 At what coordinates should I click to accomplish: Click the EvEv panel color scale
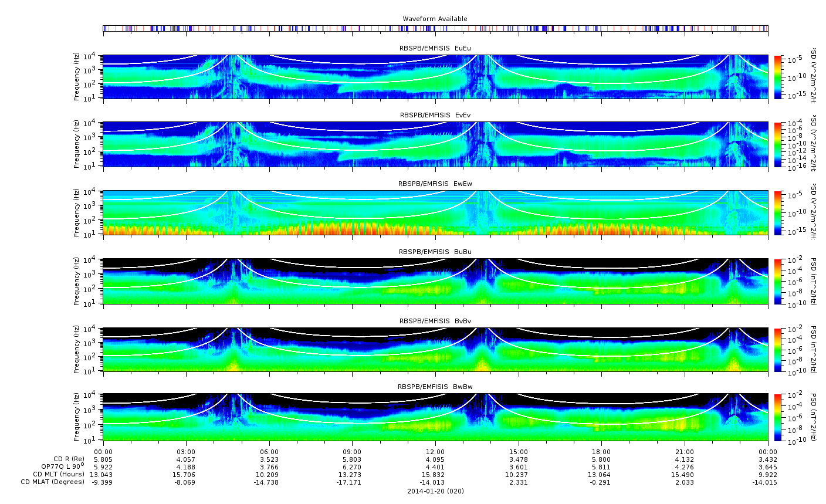point(778,144)
